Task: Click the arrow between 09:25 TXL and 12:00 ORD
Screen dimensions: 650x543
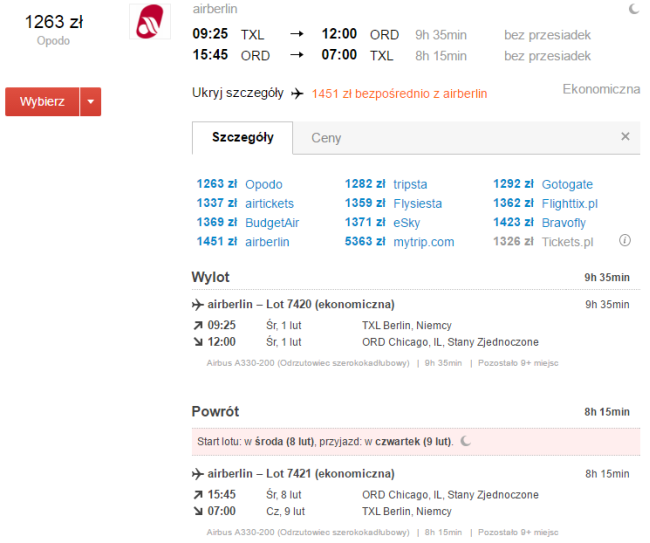Action: pos(297,34)
